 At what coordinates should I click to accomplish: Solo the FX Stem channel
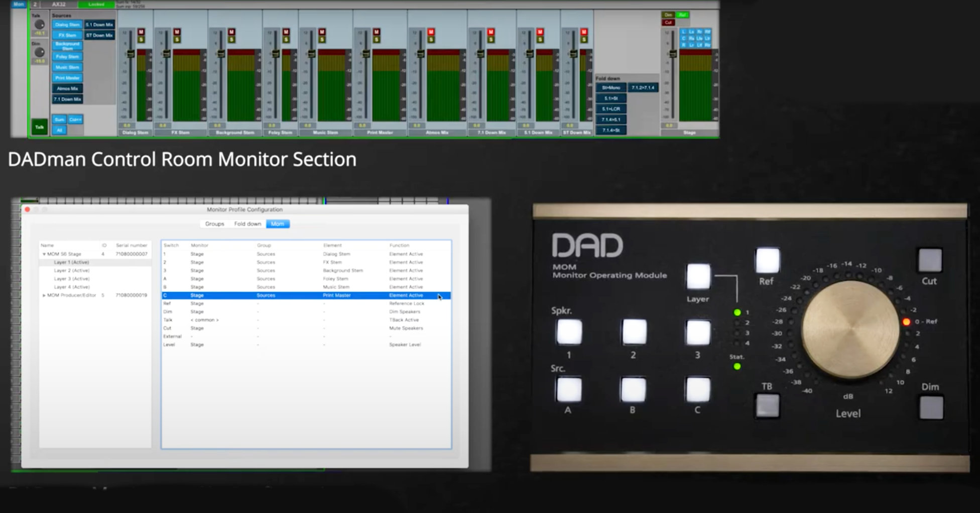[x=177, y=40]
